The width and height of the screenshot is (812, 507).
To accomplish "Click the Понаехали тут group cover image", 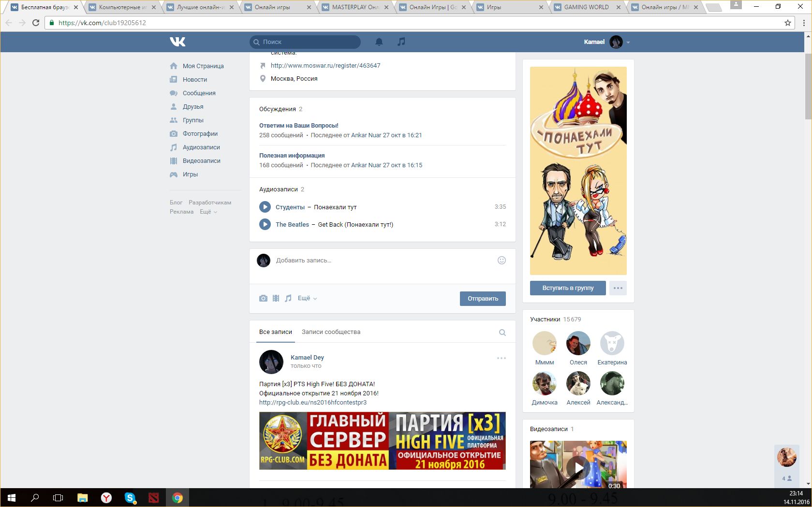I will pyautogui.click(x=578, y=171).
